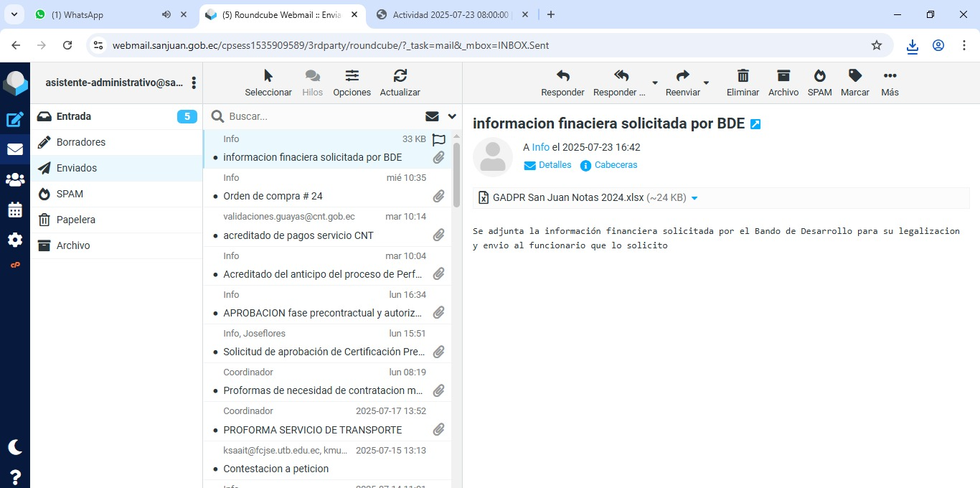Open the Calendar icon in sidebar

15,210
